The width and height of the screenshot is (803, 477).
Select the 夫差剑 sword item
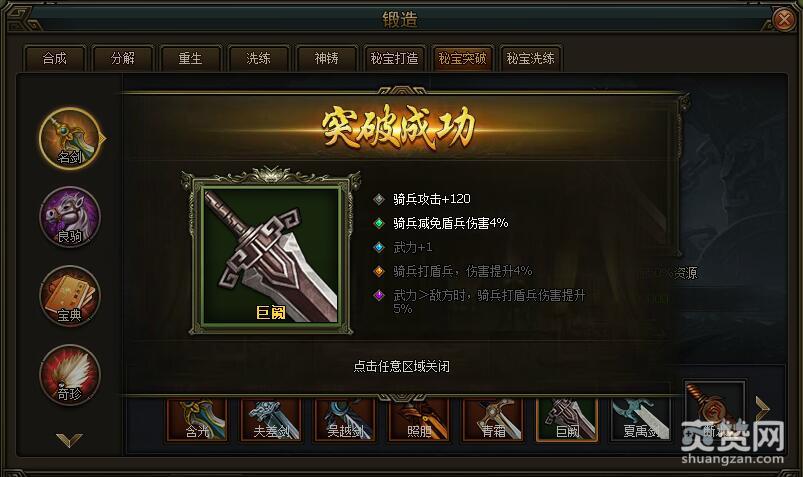[x=271, y=420]
